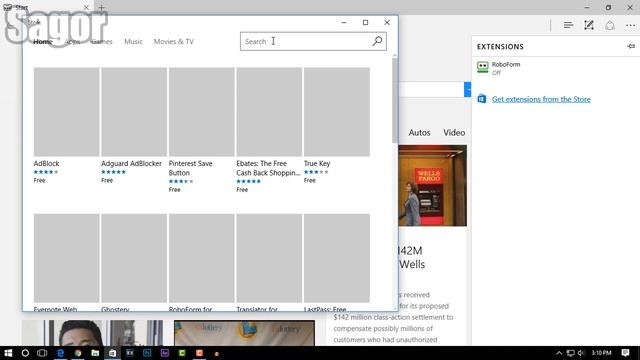Switch to the Games tab in Store
This screenshot has width=640, height=360.
[x=102, y=41]
